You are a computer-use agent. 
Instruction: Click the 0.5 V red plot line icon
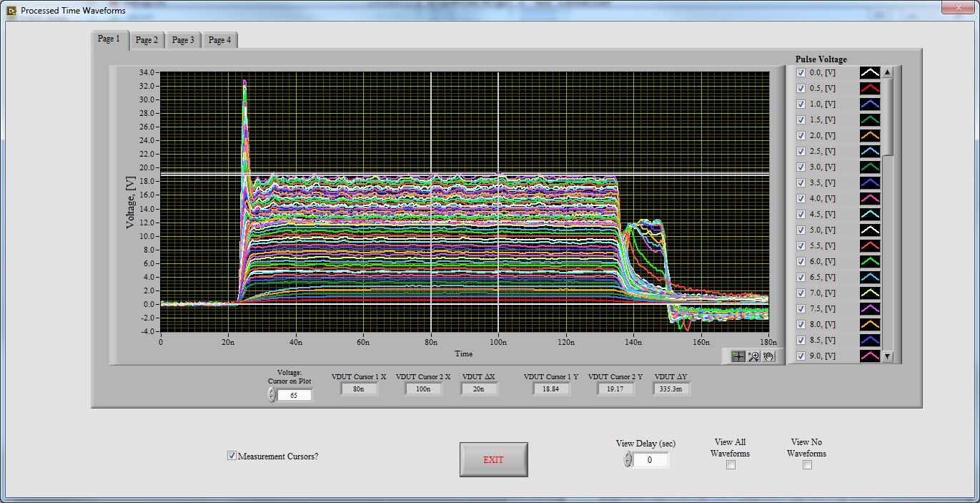pos(869,88)
